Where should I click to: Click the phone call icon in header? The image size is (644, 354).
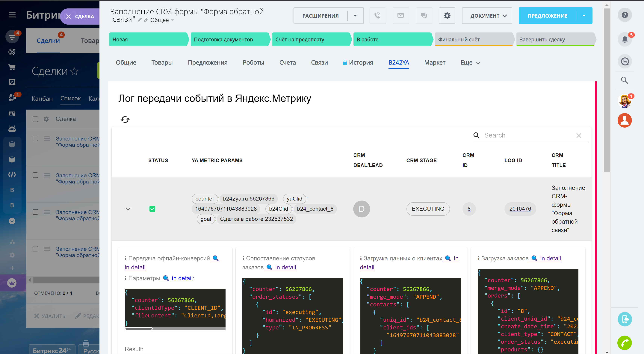(377, 16)
